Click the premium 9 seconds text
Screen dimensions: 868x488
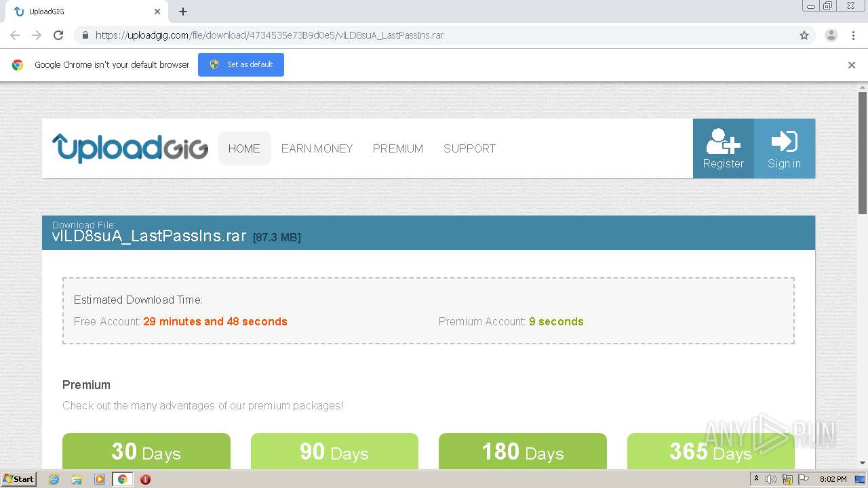(556, 321)
